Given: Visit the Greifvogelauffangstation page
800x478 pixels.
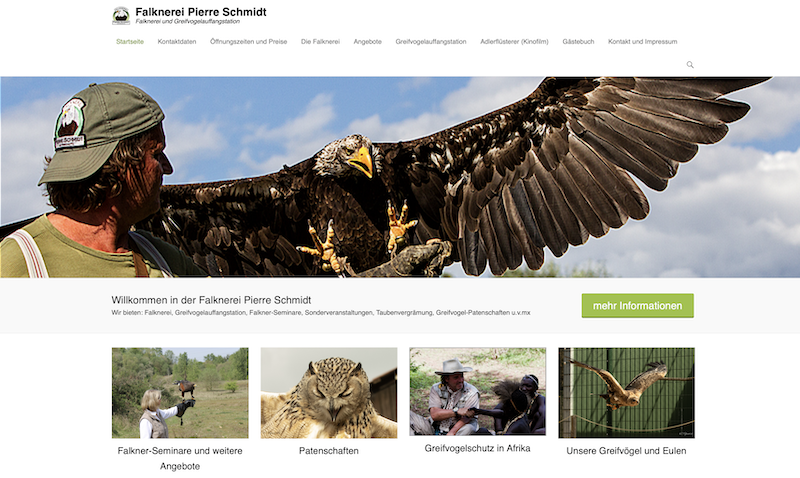Looking at the screenshot, I should pos(431,42).
